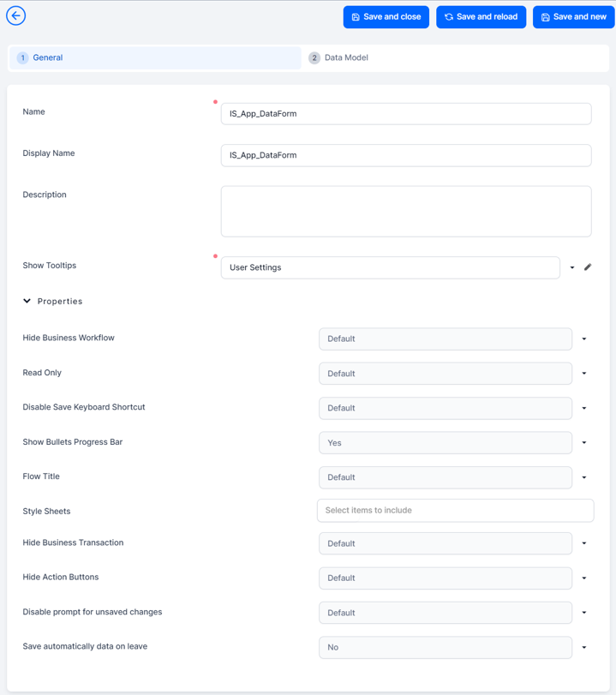616x695 pixels.
Task: Collapse the Properties section
Action: pos(27,302)
